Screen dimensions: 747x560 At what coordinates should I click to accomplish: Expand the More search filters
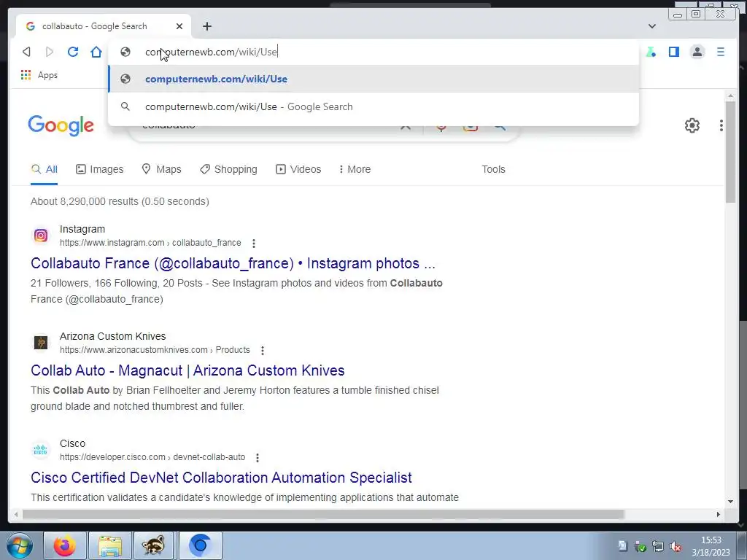pyautogui.click(x=355, y=169)
